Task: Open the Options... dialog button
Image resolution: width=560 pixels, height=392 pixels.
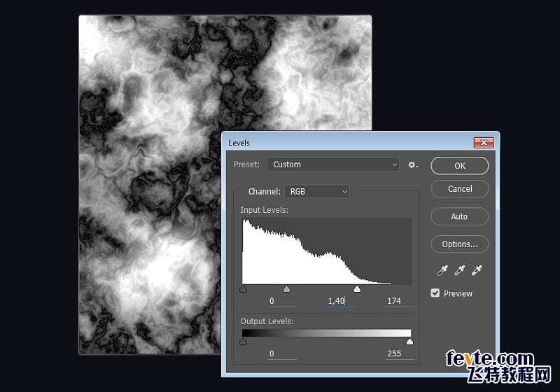Action: (x=459, y=244)
